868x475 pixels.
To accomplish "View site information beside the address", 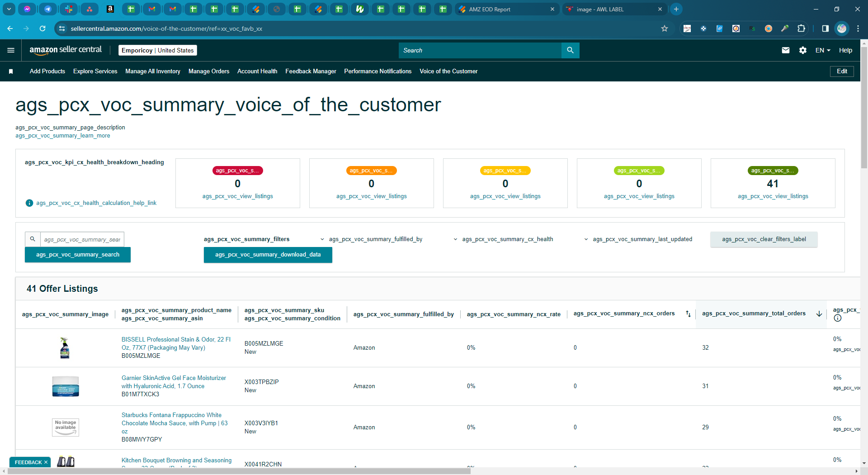I will (62, 28).
